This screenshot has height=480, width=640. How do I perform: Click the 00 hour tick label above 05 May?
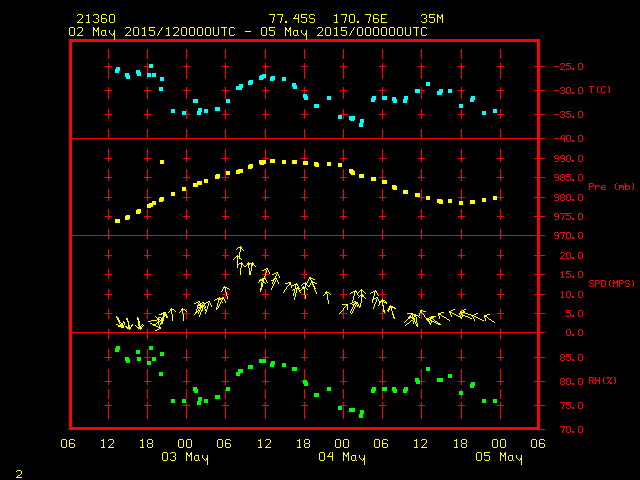[x=499, y=444]
